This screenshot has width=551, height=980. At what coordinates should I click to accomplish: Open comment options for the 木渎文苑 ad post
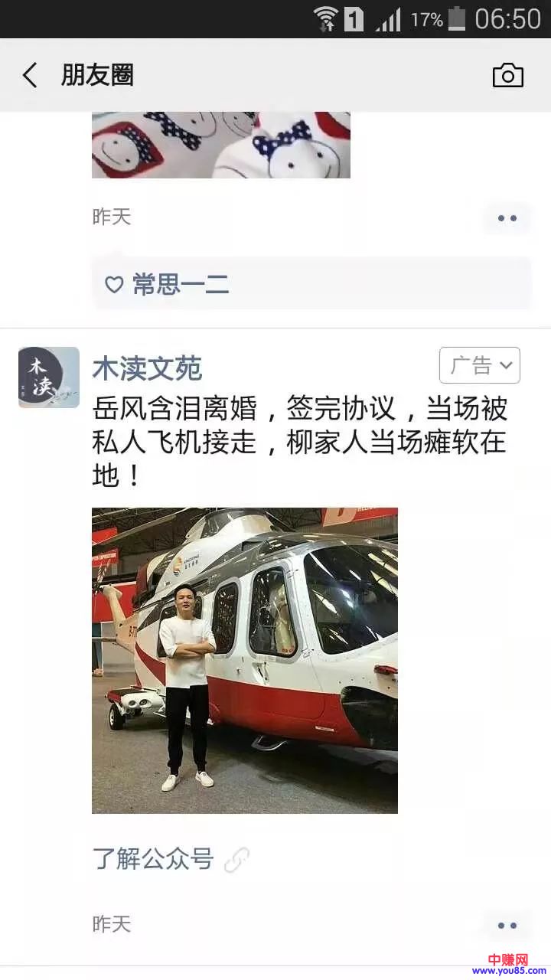tap(507, 926)
